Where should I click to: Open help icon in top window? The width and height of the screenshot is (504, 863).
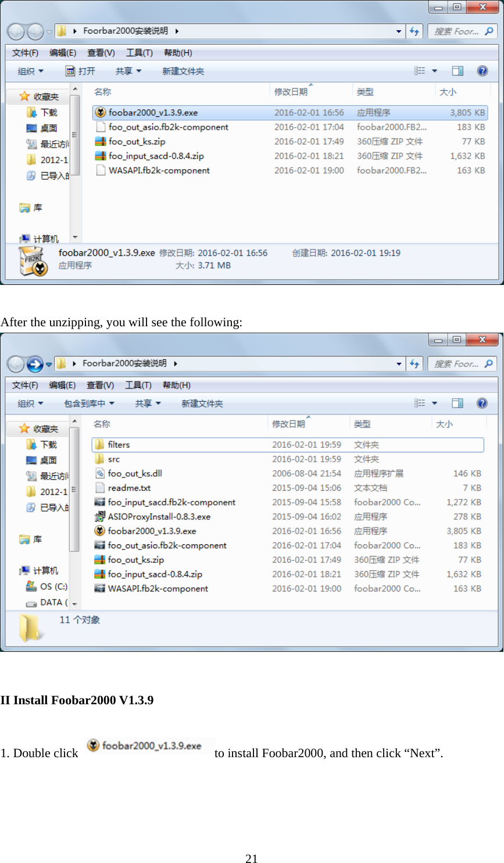click(x=482, y=71)
